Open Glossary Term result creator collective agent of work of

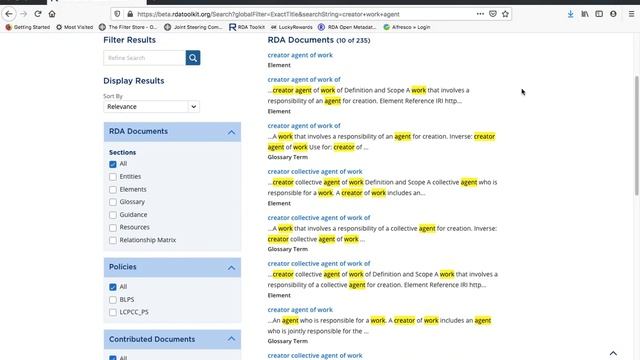[x=319, y=218]
